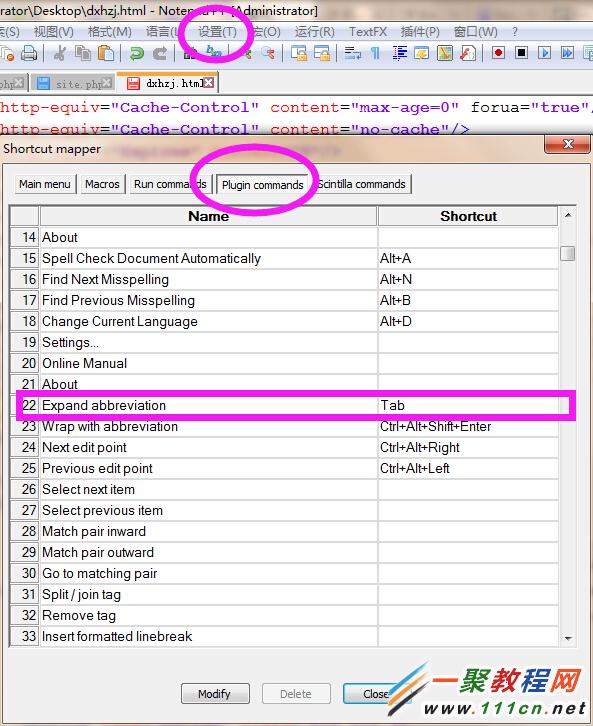Close the dxhzj.html tab with X
This screenshot has height=726, width=593.
coord(209,82)
